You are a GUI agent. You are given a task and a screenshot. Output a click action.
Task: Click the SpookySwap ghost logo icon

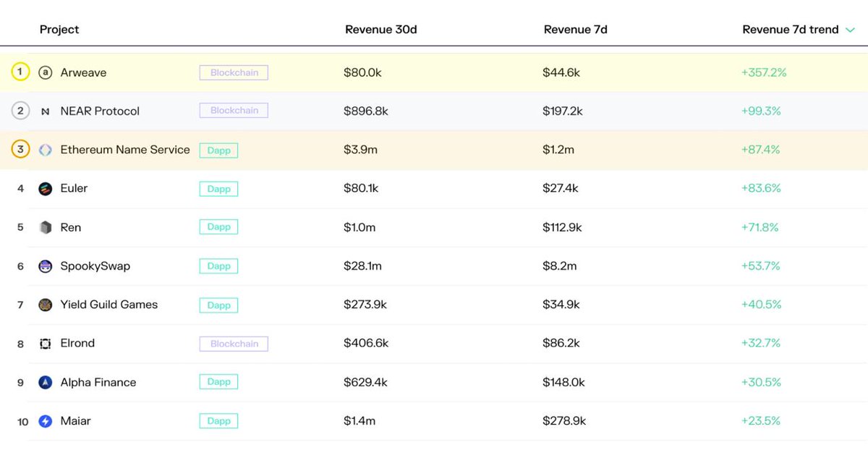coord(46,266)
